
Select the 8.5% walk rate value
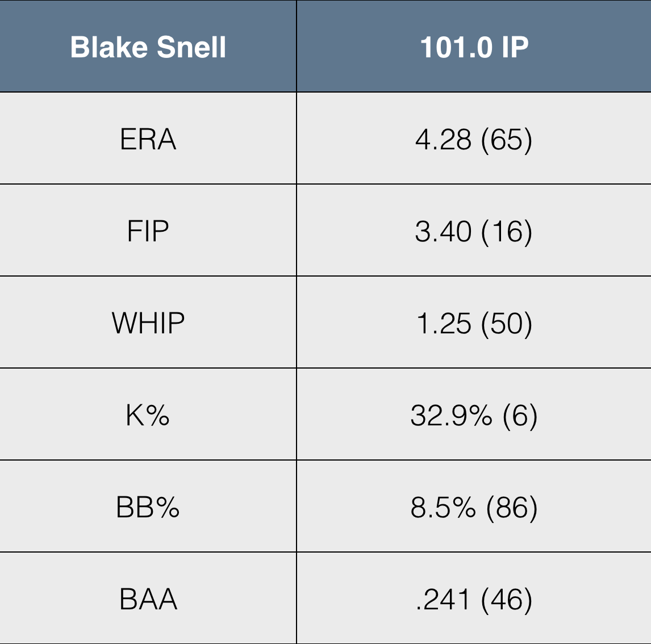pyautogui.click(x=443, y=507)
